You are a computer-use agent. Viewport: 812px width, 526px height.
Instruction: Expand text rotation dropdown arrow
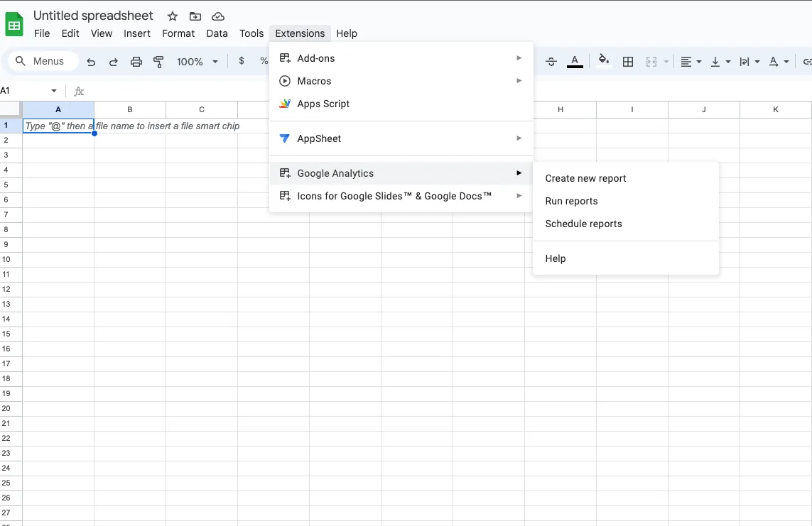[x=786, y=62]
